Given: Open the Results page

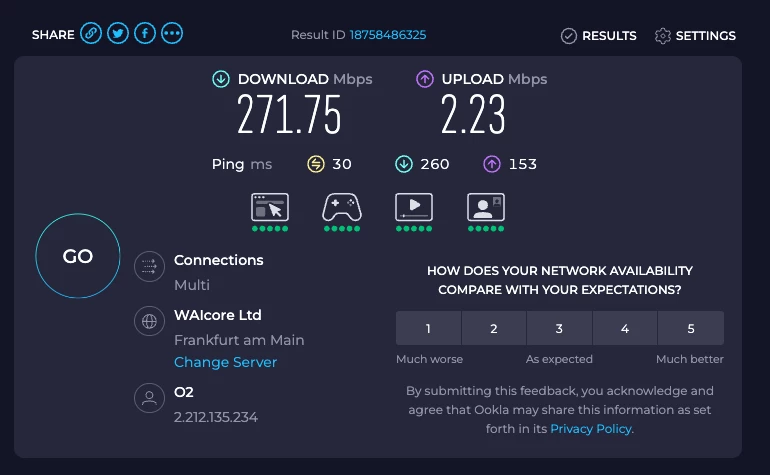Looking at the screenshot, I should pos(599,35).
